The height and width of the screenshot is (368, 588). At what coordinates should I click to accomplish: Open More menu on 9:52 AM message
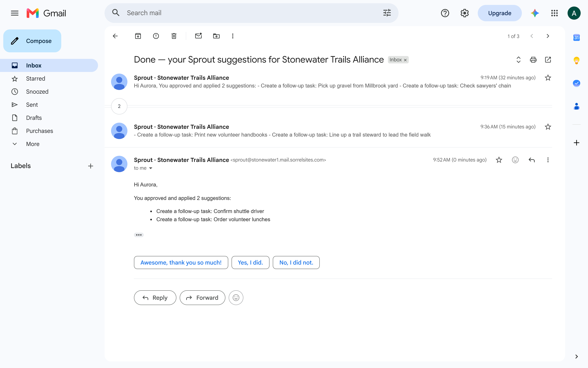pos(548,160)
